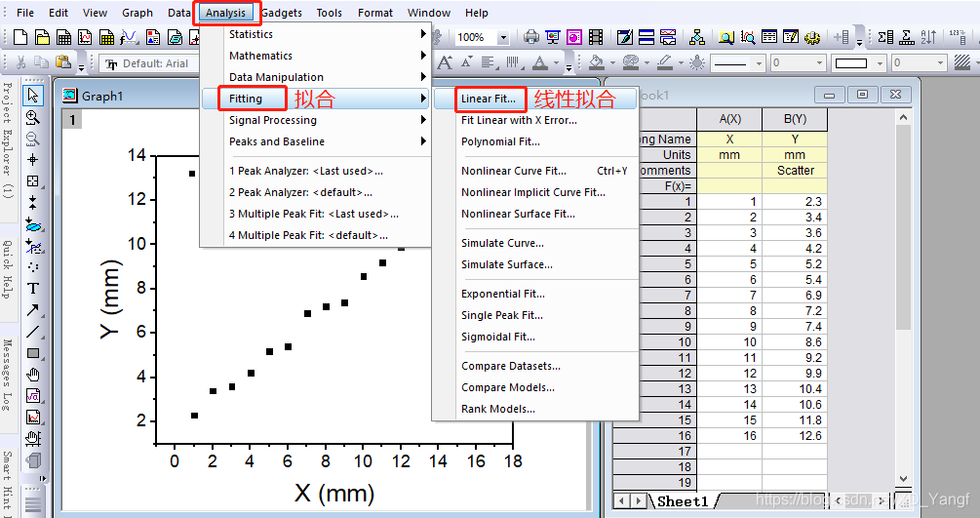Viewport: 980px width, 518px height.
Task: Select the Pointer tool in the left toolbar
Action: 32,95
